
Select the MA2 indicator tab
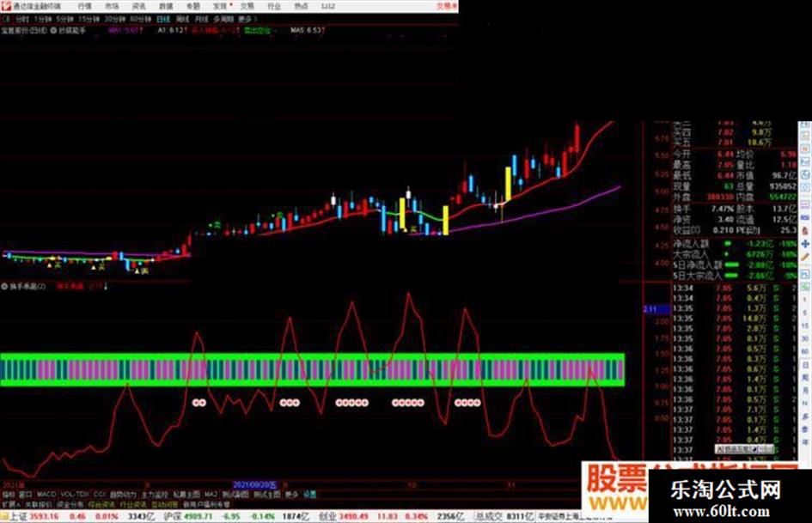pyautogui.click(x=211, y=495)
